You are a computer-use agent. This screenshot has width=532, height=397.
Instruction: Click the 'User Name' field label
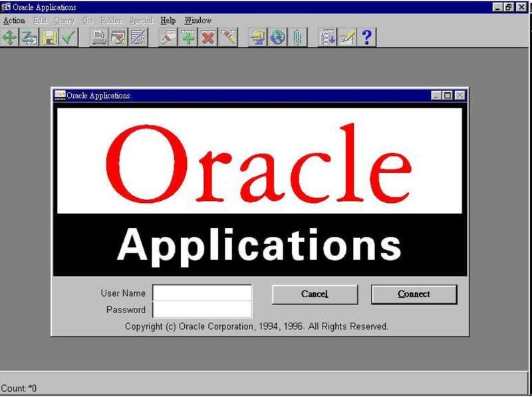pyautogui.click(x=123, y=293)
